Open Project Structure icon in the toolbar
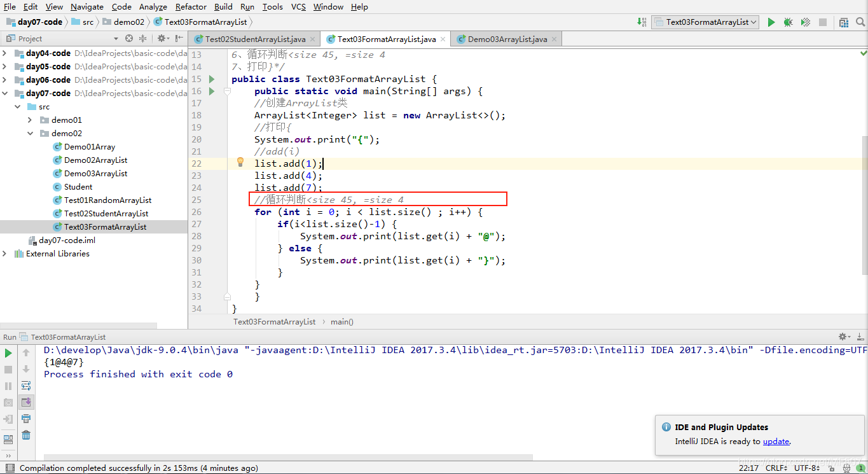Image resolution: width=868 pixels, height=474 pixels. coord(844,22)
